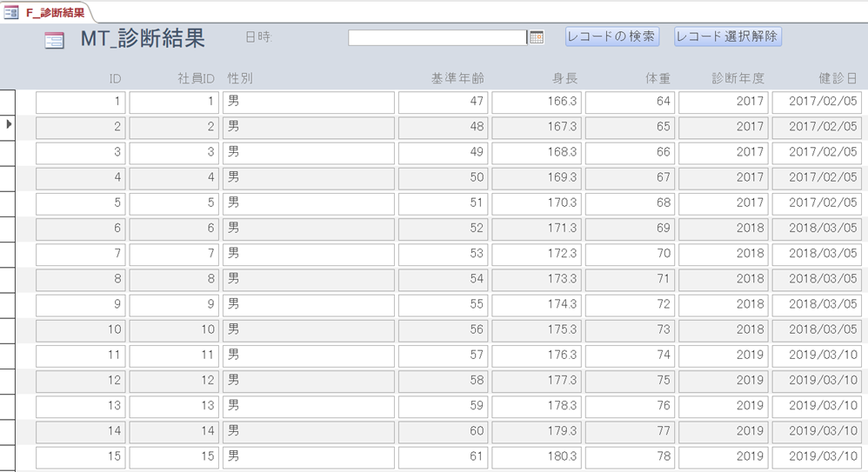The height and width of the screenshot is (472, 868).
Task: Click the 日時 text input field
Action: click(437, 37)
